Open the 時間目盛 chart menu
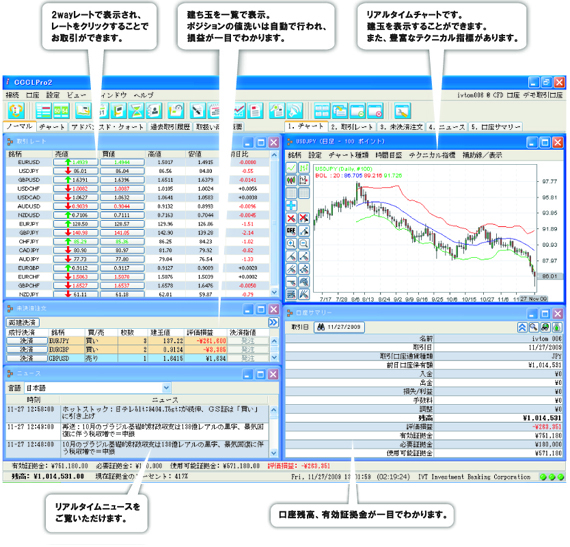This screenshot has width=570, height=547. pos(389,155)
